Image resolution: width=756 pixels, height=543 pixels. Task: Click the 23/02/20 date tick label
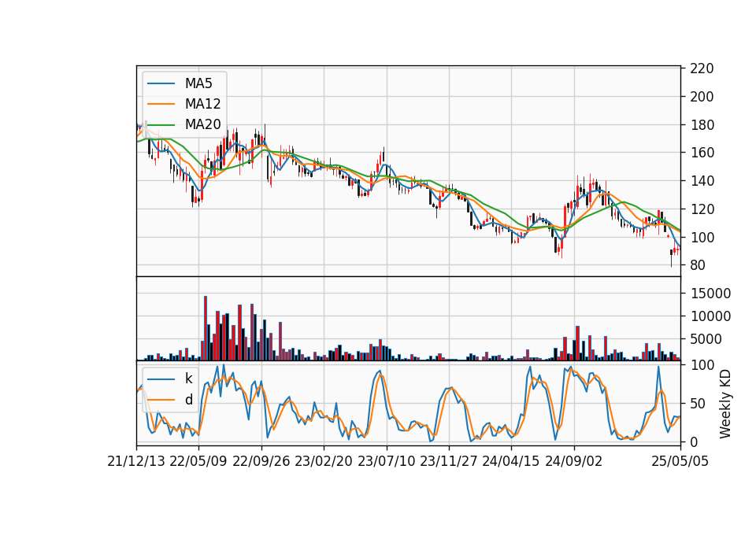(324, 462)
